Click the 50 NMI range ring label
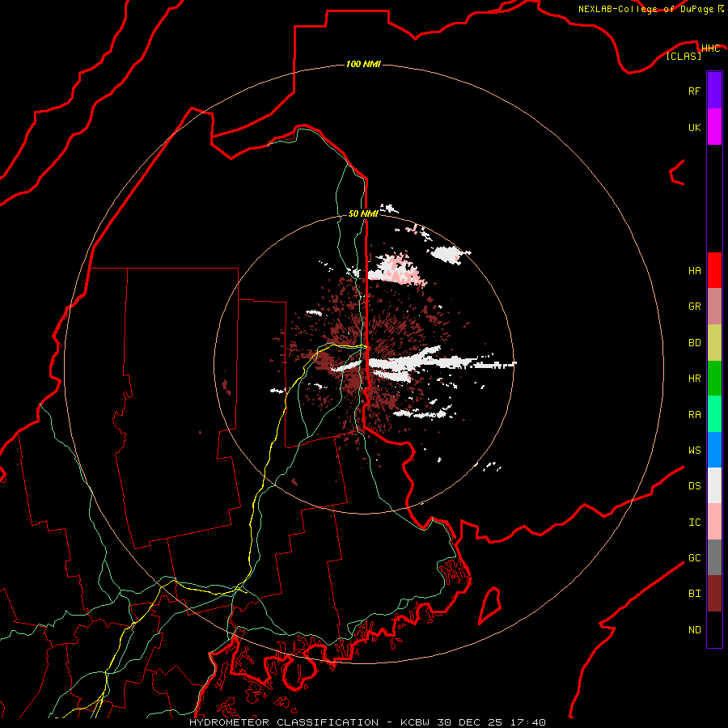The image size is (728, 728). 363,214
